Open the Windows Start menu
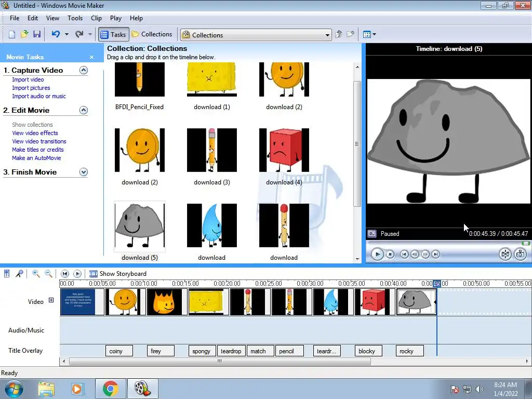This screenshot has width=532, height=399. [x=14, y=389]
